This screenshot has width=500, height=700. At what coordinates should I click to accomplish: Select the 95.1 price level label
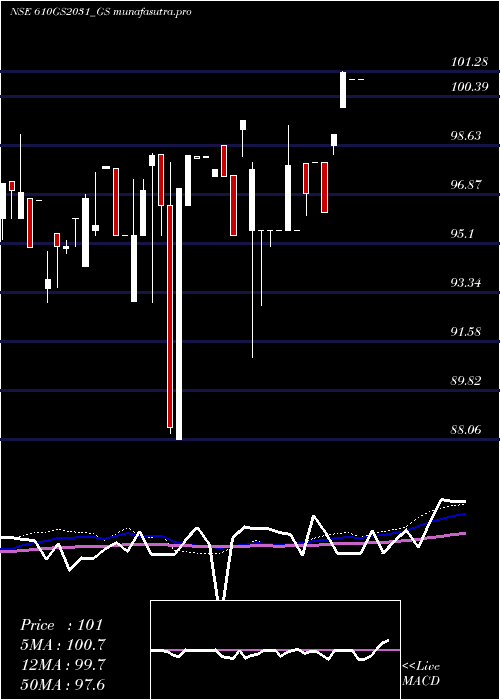click(462, 234)
